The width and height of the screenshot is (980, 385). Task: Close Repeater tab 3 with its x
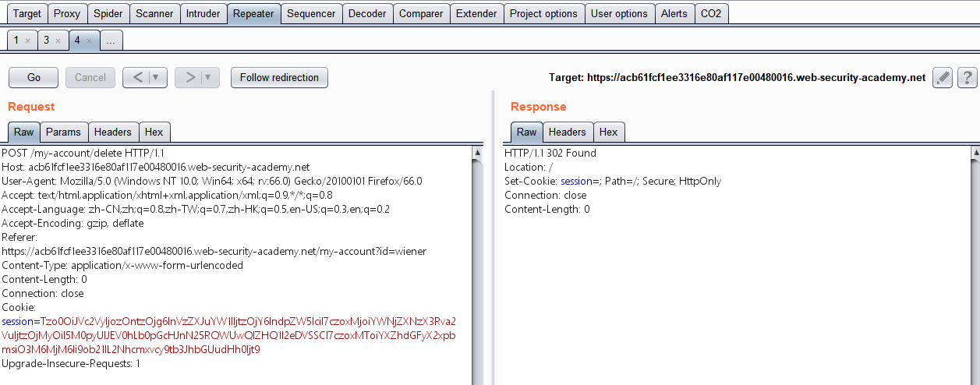pyautogui.click(x=58, y=41)
